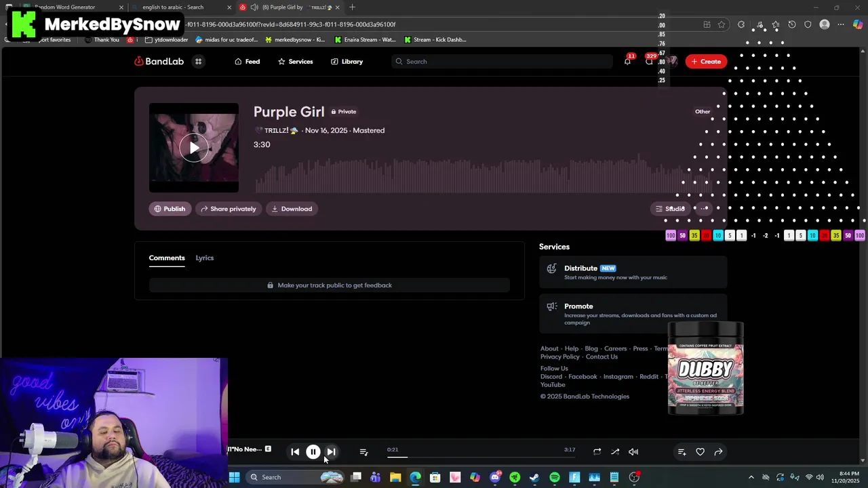Click the Other genre tag
The height and width of the screenshot is (488, 868).
pyautogui.click(x=703, y=112)
